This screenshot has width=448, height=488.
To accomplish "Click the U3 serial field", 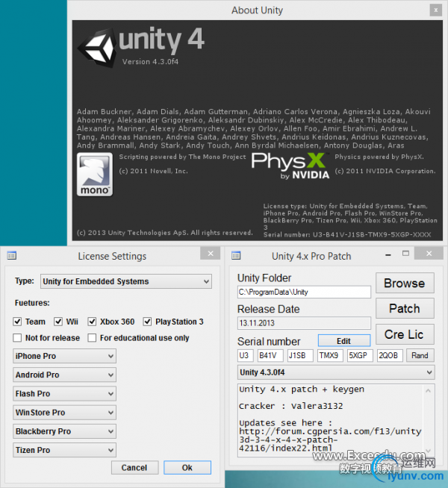I will point(246,355).
